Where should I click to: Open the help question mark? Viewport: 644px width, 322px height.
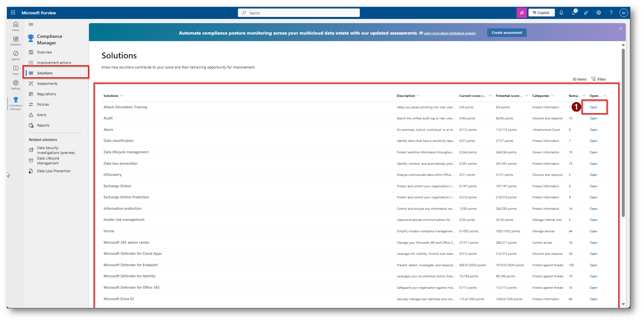[611, 13]
